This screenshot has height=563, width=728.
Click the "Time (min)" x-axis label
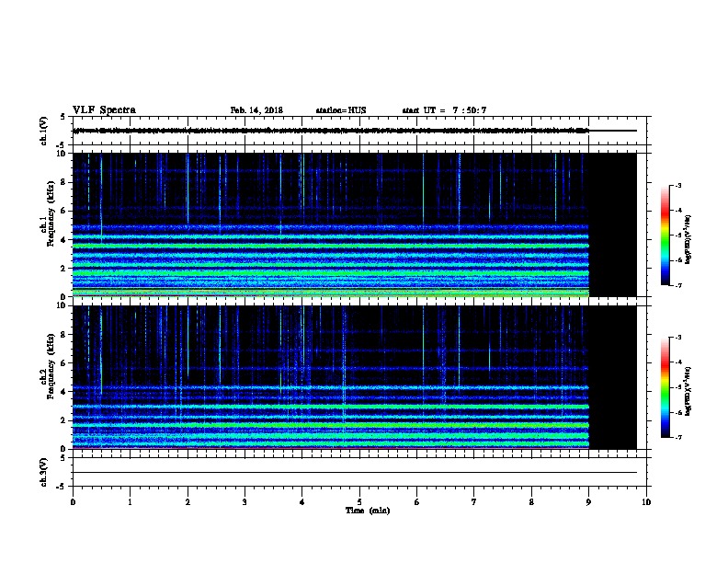coord(368,511)
